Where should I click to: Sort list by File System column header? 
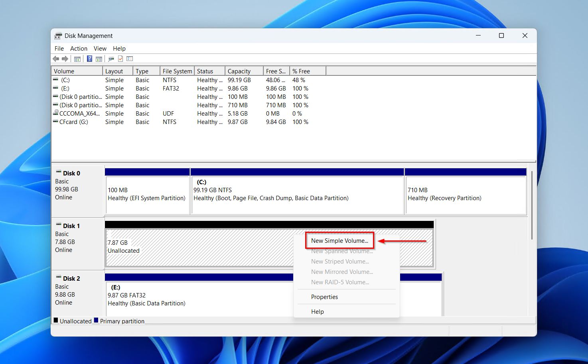point(177,71)
